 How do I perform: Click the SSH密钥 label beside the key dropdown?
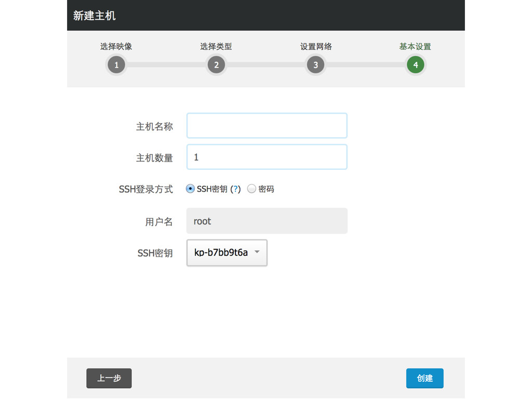155,253
